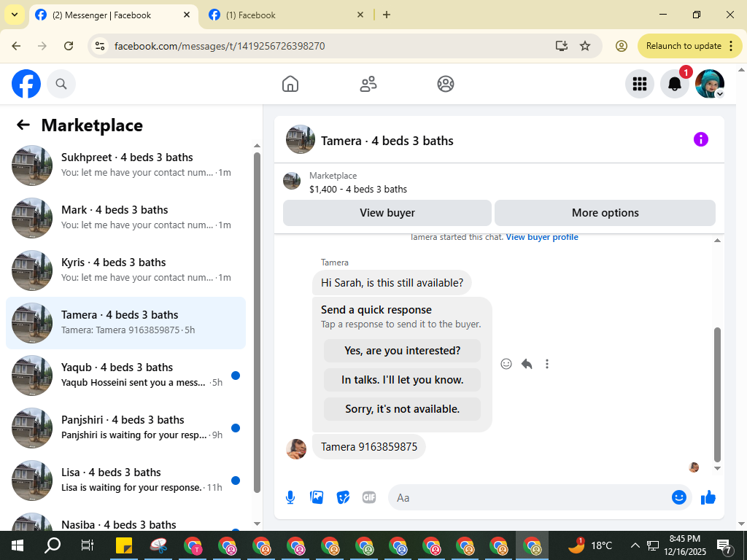Open the View buyer profile link
The height and width of the screenshot is (560, 747).
click(x=542, y=237)
